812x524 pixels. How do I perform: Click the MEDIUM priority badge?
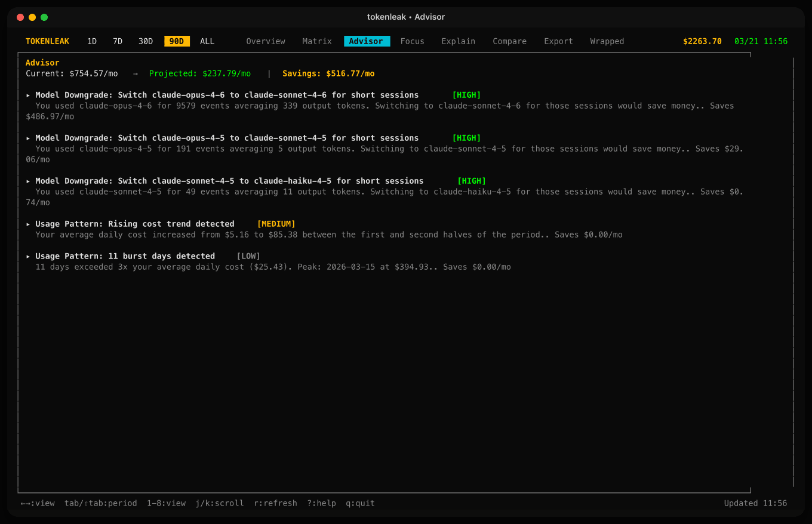tap(276, 224)
